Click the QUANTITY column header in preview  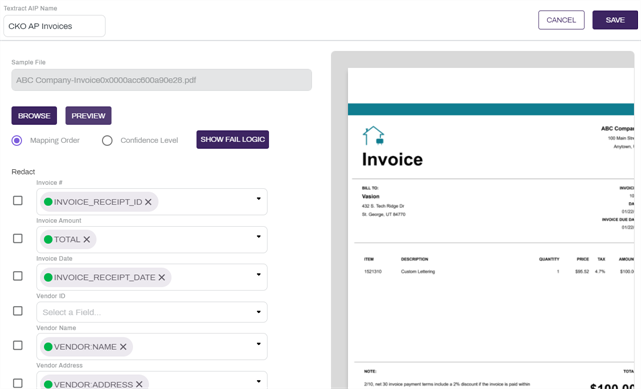(x=549, y=259)
